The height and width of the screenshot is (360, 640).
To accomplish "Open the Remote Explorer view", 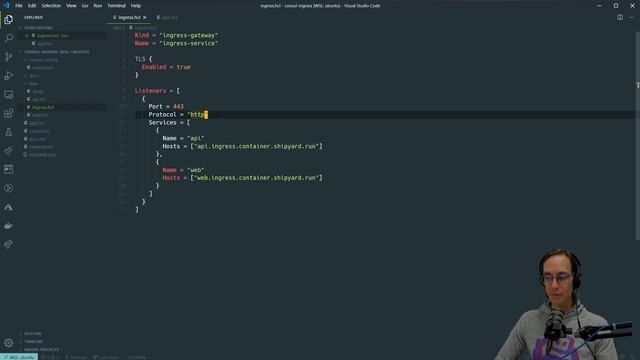I will coord(9,94).
